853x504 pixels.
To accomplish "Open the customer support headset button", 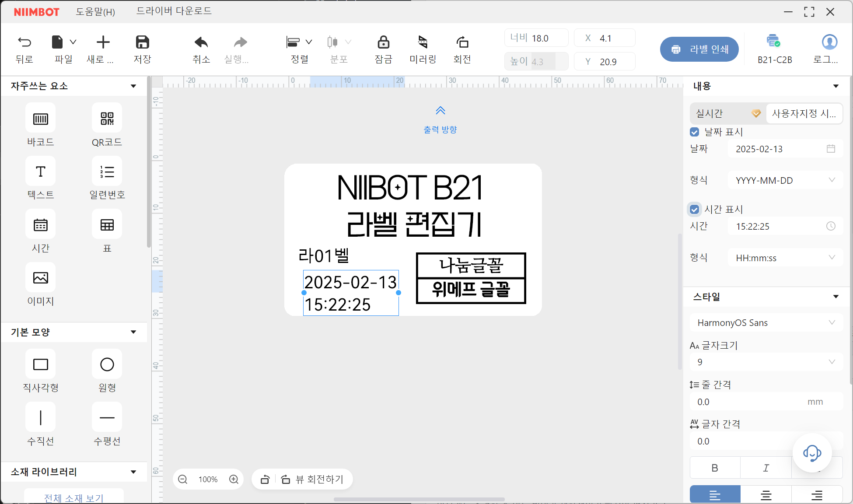I will (812, 453).
